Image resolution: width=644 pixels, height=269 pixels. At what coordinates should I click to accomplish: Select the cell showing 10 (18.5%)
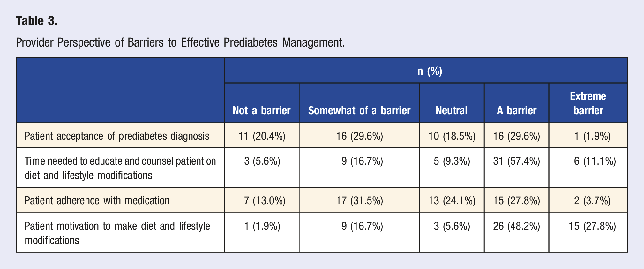coord(452,136)
